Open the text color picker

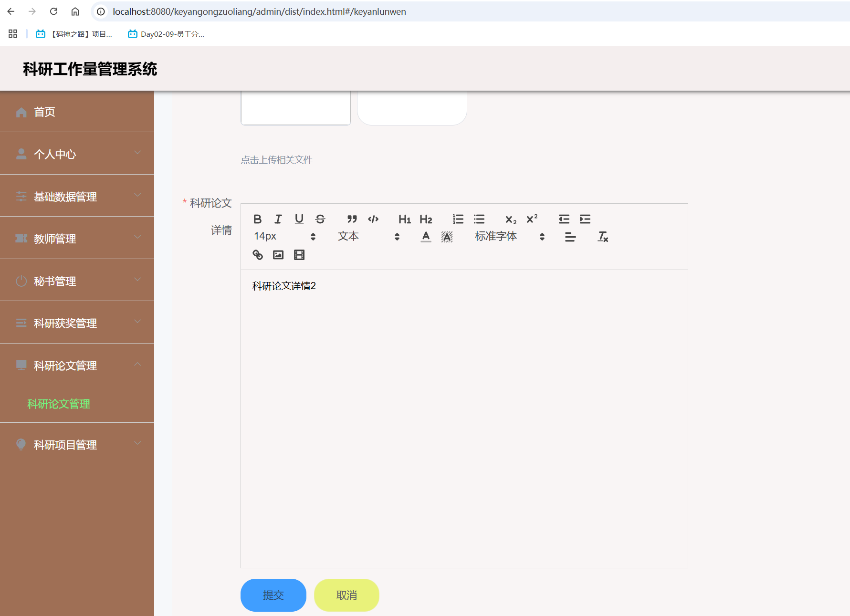point(425,236)
